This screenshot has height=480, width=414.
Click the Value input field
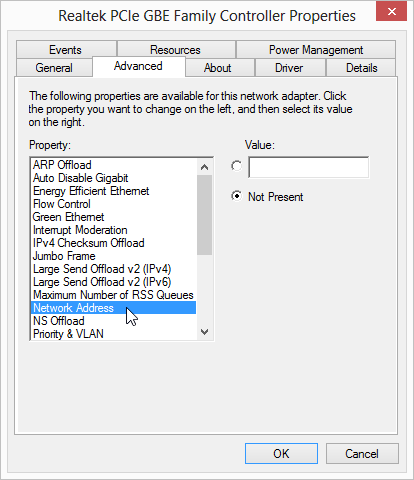309,167
